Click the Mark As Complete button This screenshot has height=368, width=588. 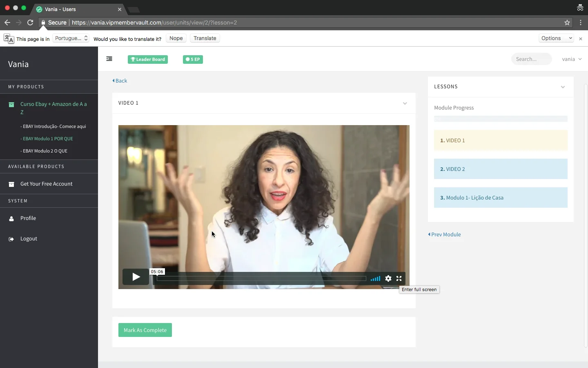pos(145,330)
